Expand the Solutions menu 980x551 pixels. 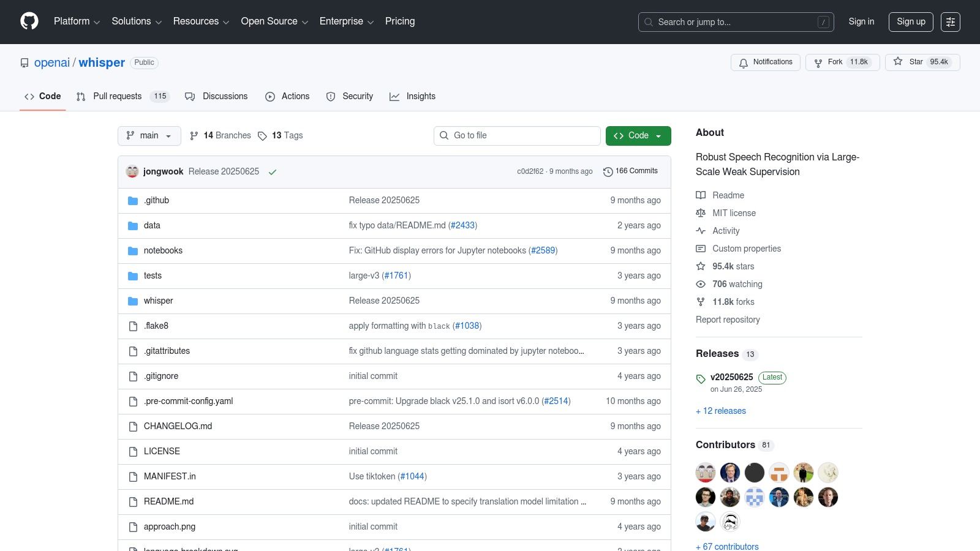tap(137, 21)
